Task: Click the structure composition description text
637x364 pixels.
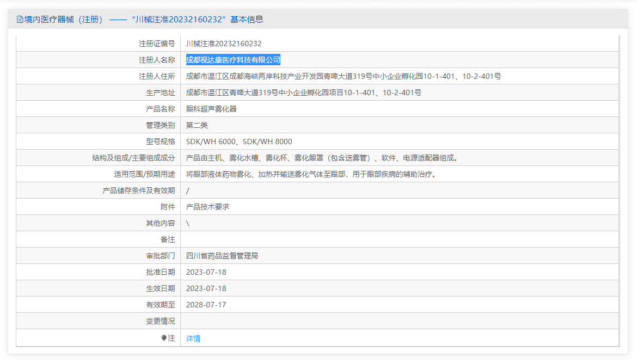Action: coord(323,158)
